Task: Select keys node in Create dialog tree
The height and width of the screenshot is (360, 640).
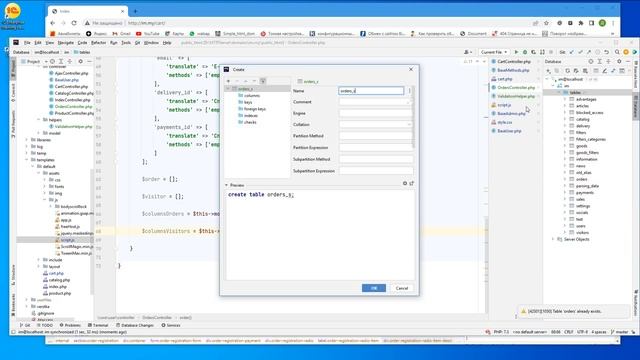Action: tap(248, 102)
